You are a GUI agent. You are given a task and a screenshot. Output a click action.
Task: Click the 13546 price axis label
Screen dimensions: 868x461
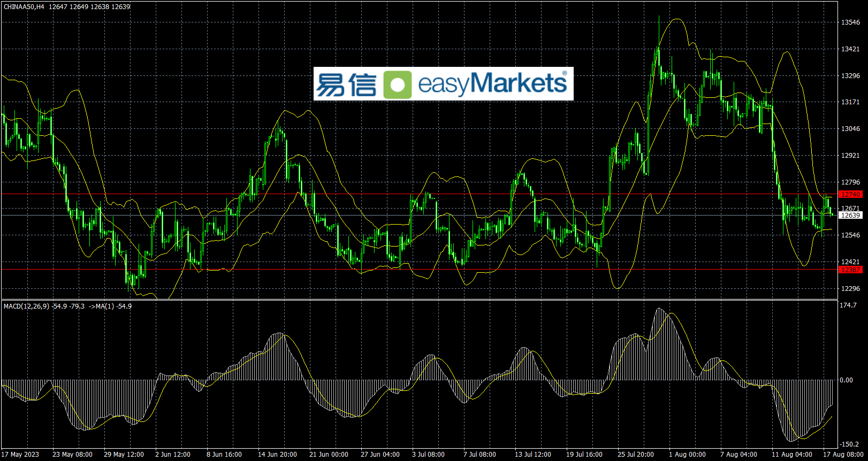click(850, 22)
